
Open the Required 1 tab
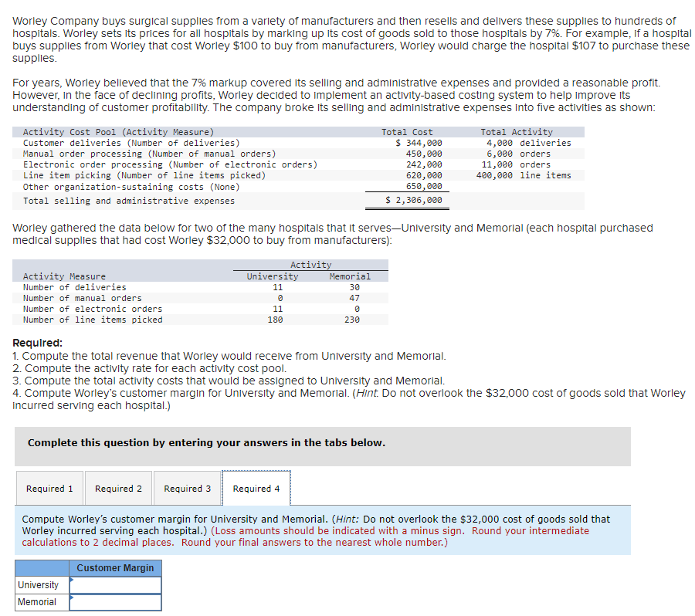coord(49,489)
